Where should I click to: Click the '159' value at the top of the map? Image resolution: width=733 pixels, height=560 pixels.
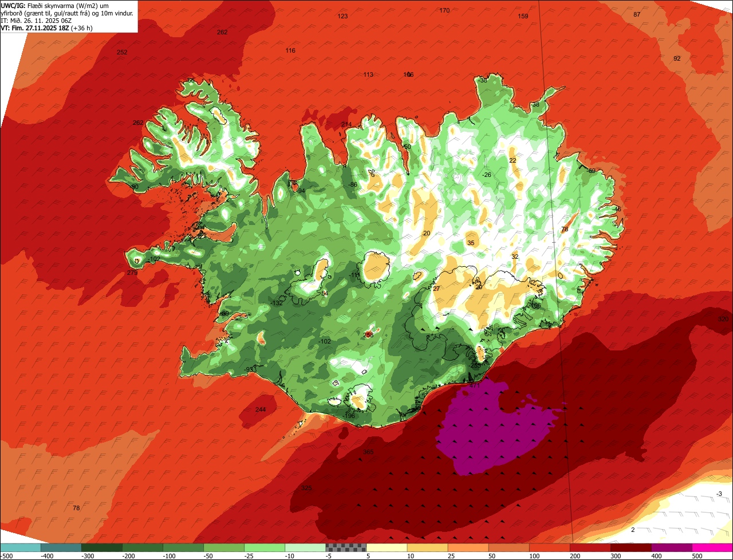tap(523, 16)
